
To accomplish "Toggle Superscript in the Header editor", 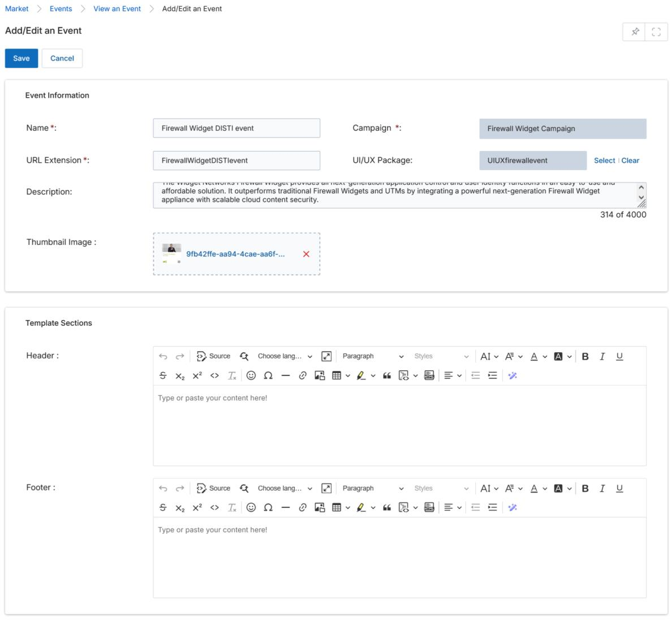I will (197, 376).
